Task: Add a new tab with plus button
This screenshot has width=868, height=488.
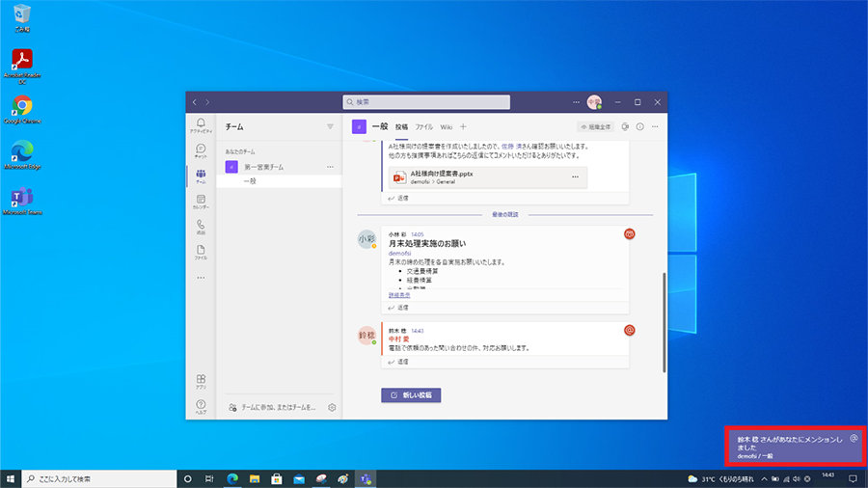Action: coord(463,126)
